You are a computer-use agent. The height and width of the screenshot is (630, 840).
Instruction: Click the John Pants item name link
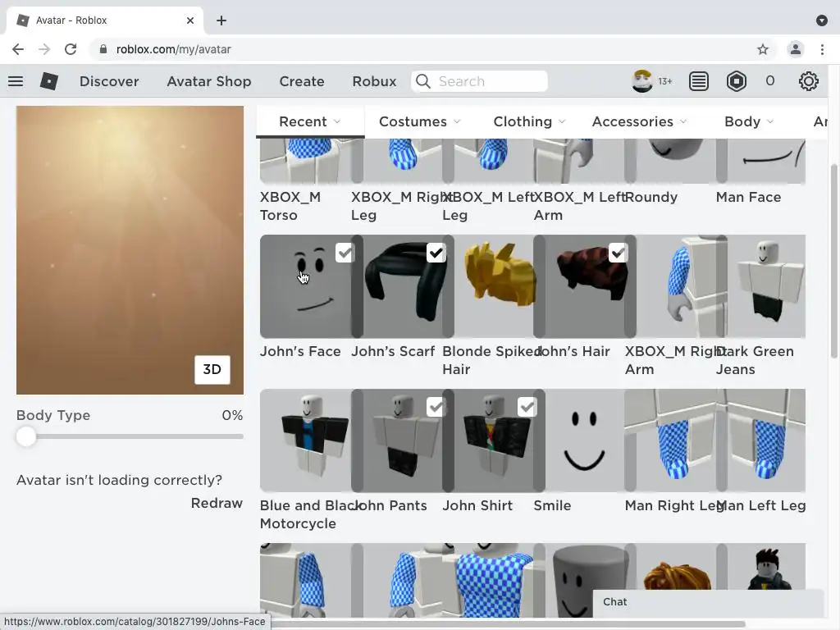click(391, 505)
